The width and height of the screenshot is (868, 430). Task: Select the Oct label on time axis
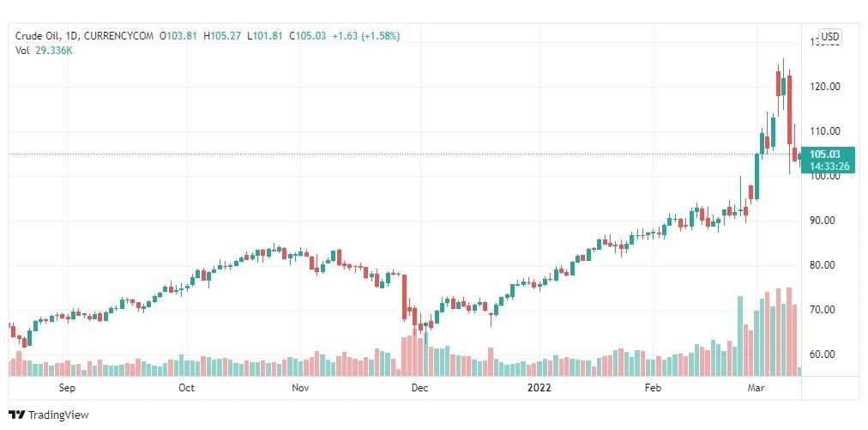[x=187, y=388]
